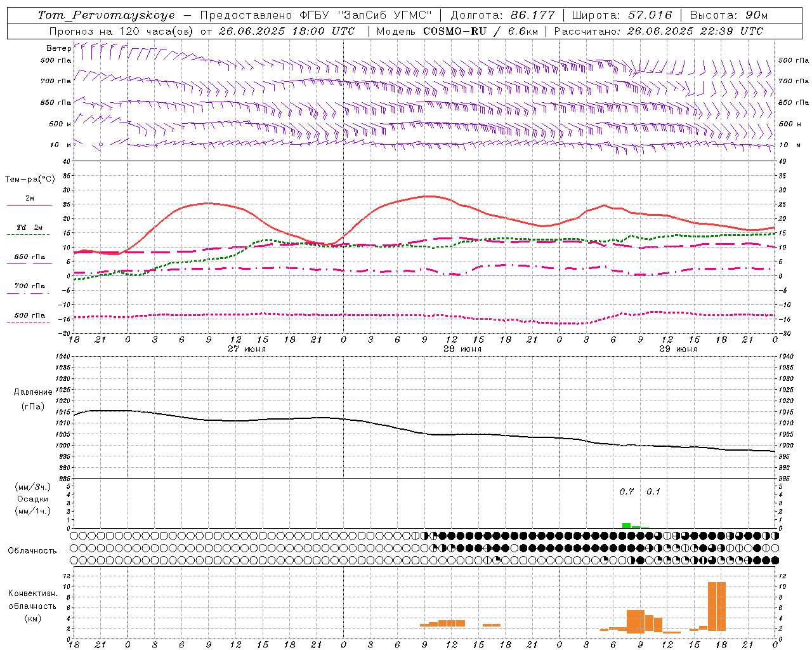Click the 29 июня date label
812x650 pixels.
tap(678, 349)
